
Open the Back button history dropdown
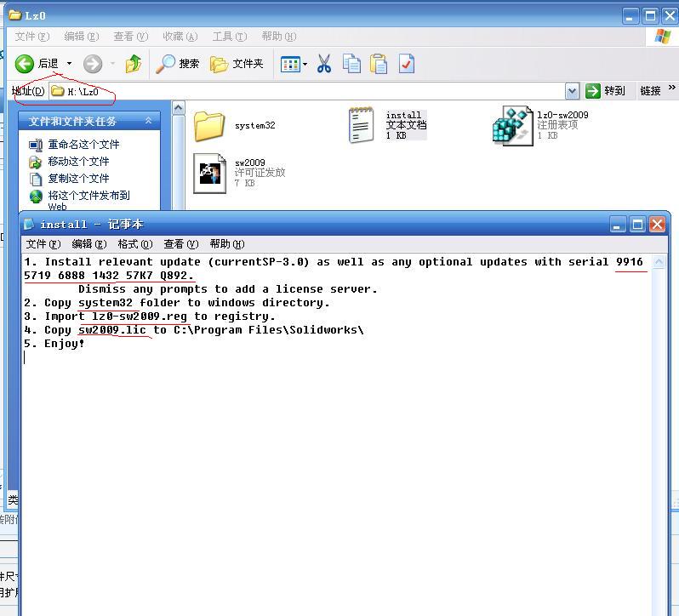click(x=69, y=64)
